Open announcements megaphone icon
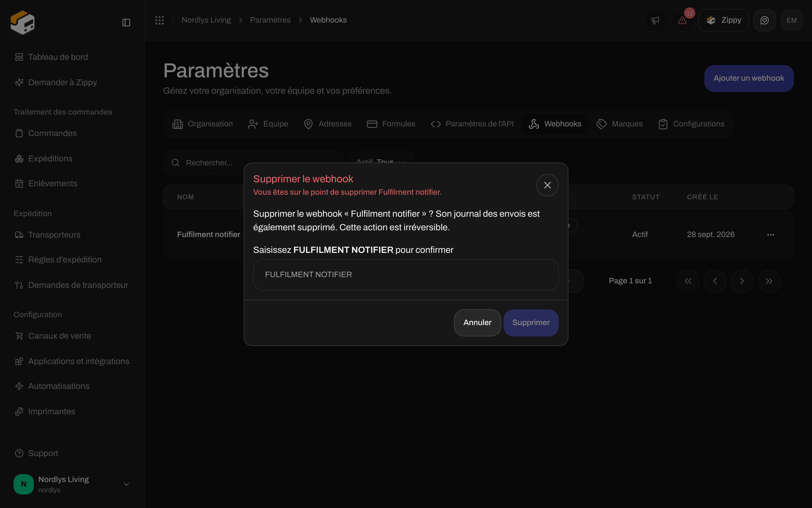Image resolution: width=812 pixels, height=508 pixels. (x=655, y=20)
